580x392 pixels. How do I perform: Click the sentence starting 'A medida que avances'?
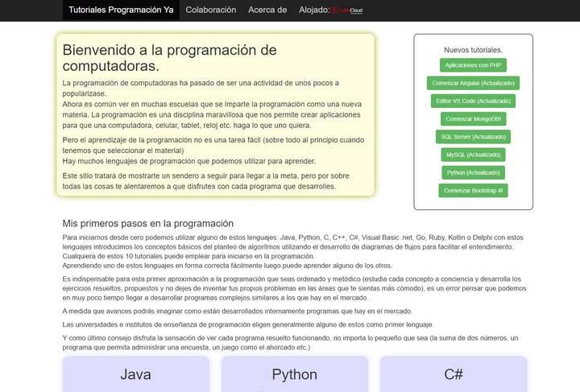[x=237, y=311]
